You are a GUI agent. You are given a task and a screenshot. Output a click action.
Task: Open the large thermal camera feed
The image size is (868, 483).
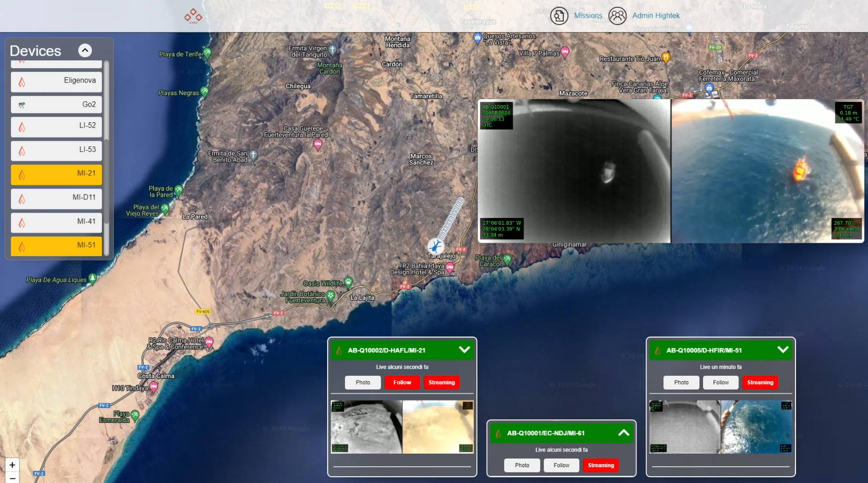pos(574,171)
